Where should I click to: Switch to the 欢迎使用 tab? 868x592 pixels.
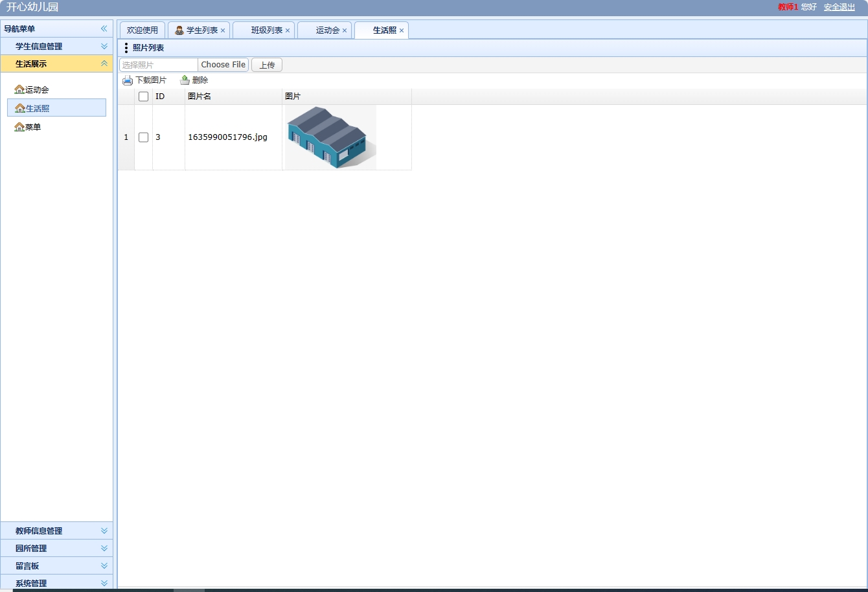tap(143, 30)
